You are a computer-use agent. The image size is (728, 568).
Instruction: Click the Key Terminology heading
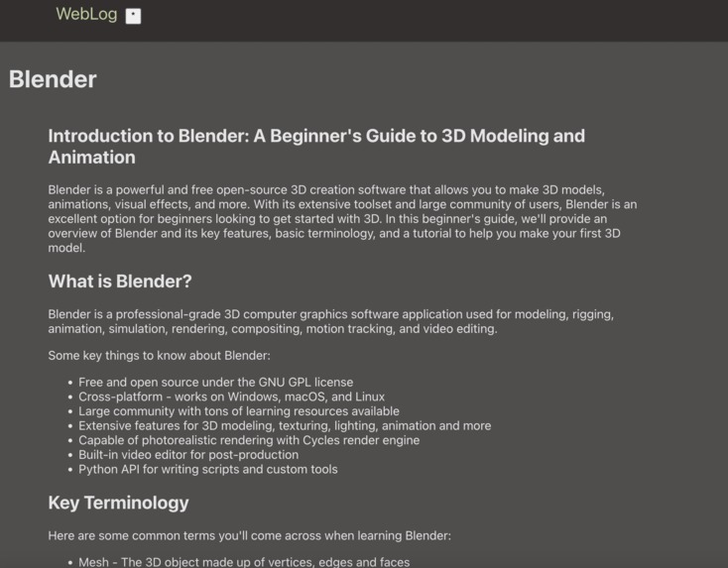point(118,503)
